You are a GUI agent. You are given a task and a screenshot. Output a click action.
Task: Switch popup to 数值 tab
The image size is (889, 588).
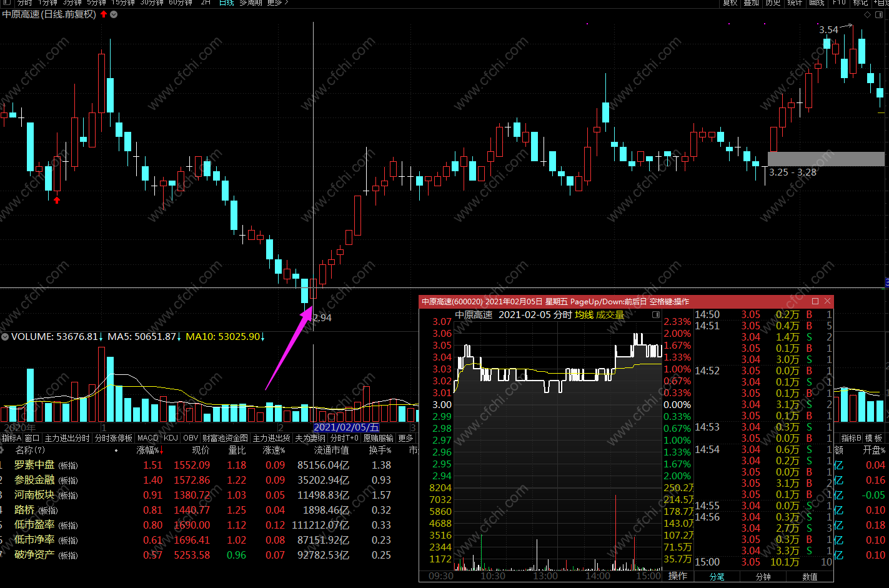(810, 577)
